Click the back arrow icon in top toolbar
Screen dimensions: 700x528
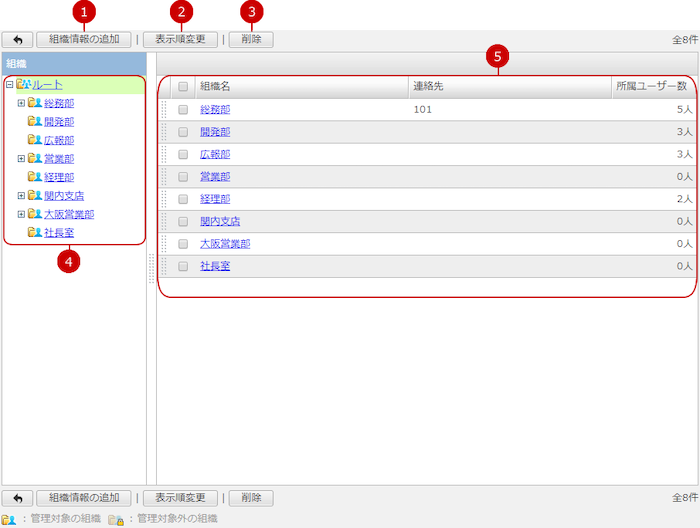pyautogui.click(x=17, y=40)
